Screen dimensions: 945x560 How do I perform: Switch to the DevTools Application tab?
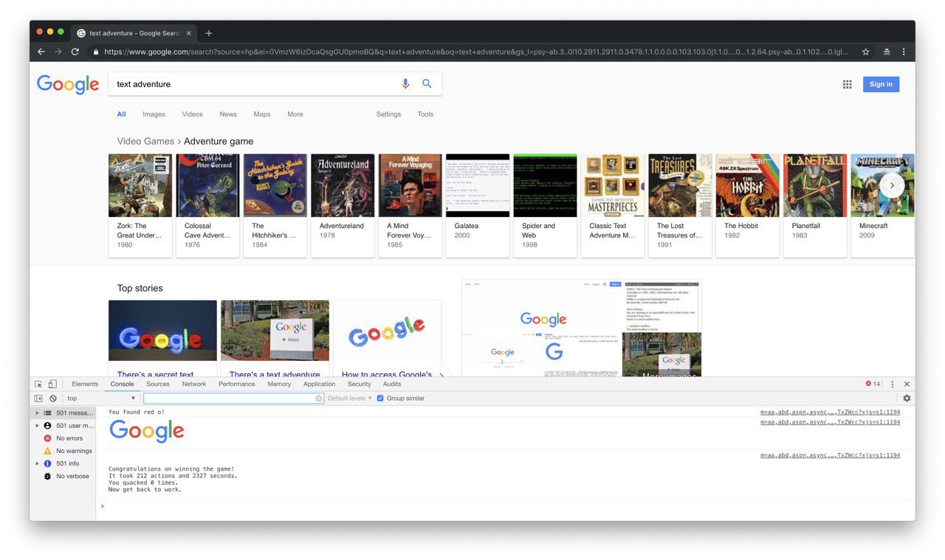point(319,384)
